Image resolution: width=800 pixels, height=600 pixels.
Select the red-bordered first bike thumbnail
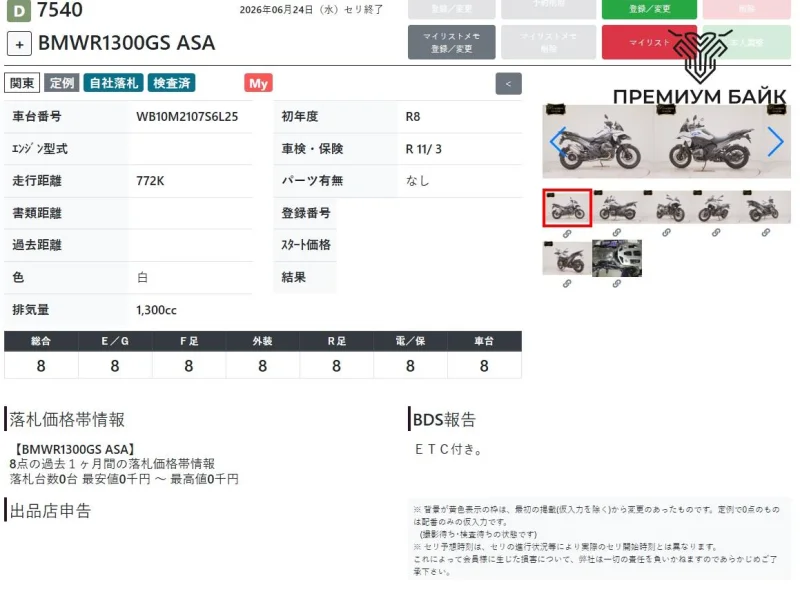point(567,208)
